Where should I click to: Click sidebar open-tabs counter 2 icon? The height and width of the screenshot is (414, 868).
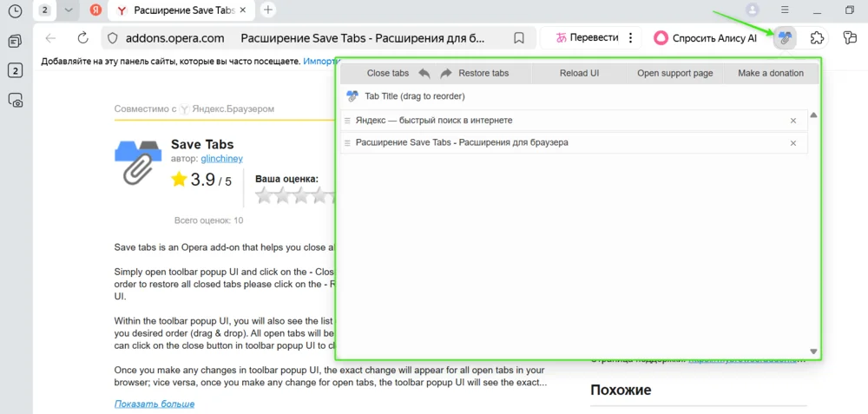(x=16, y=70)
